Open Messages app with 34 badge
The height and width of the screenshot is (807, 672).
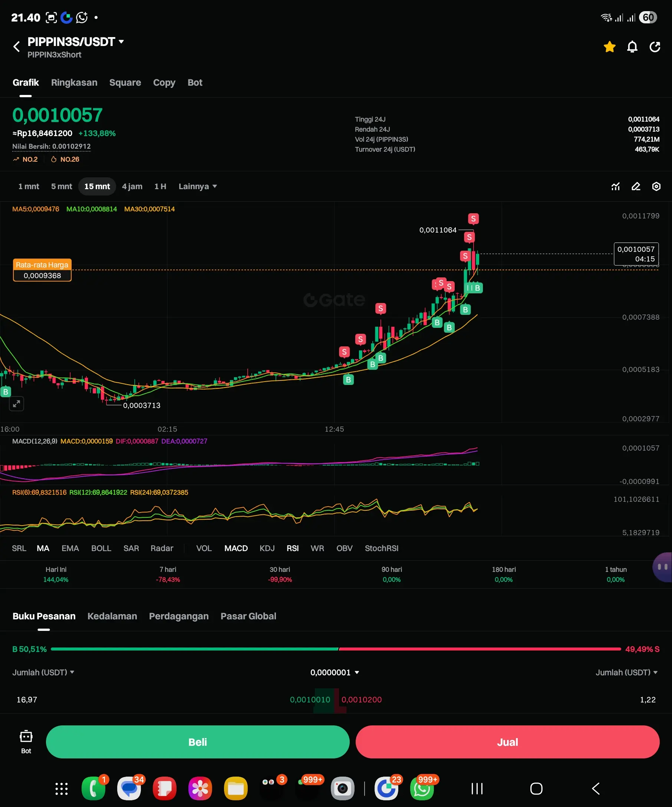pyautogui.click(x=129, y=788)
